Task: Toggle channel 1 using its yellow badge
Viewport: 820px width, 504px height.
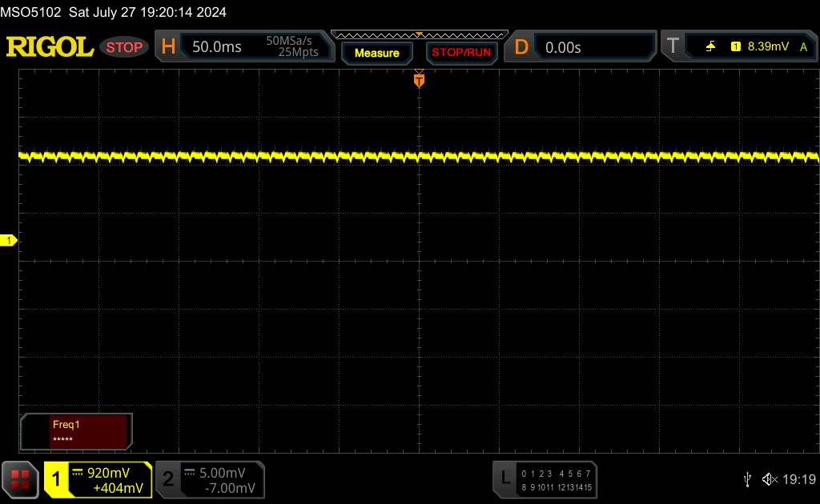Action: click(57, 479)
